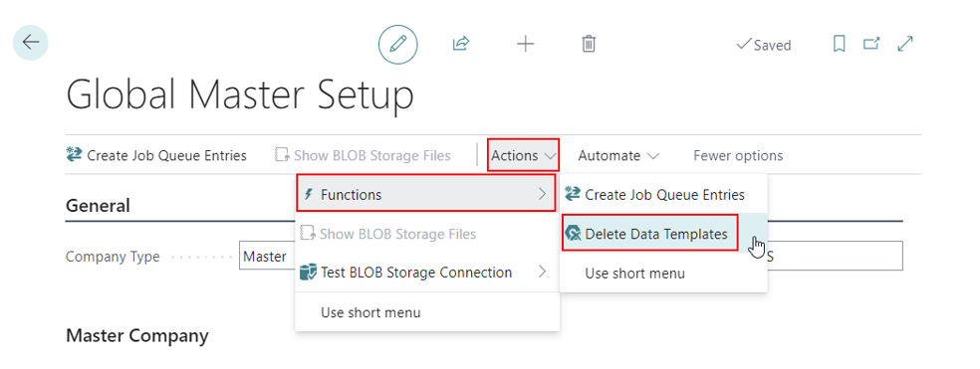Expand page with diagonal arrows icon
The width and height of the screenshot is (980, 369).
pyautogui.click(x=905, y=44)
